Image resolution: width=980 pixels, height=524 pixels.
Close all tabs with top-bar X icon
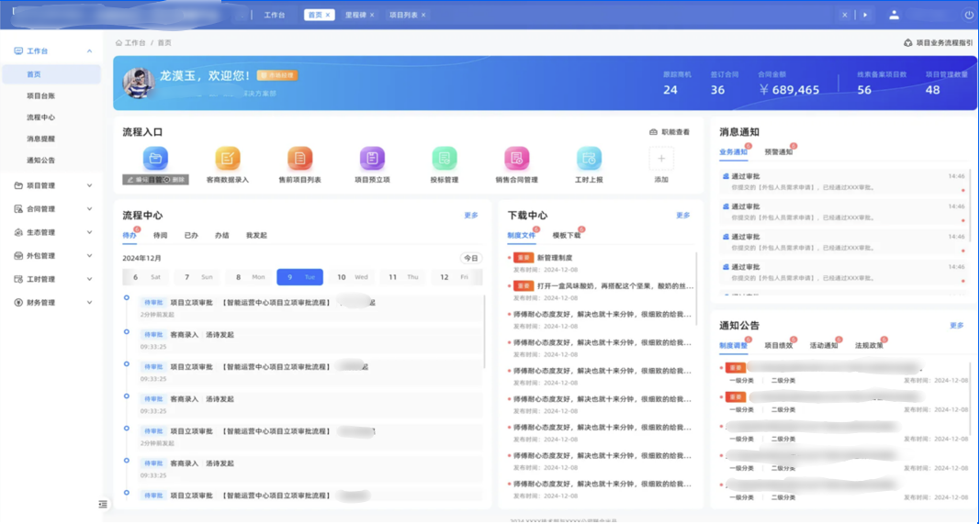pyautogui.click(x=845, y=15)
